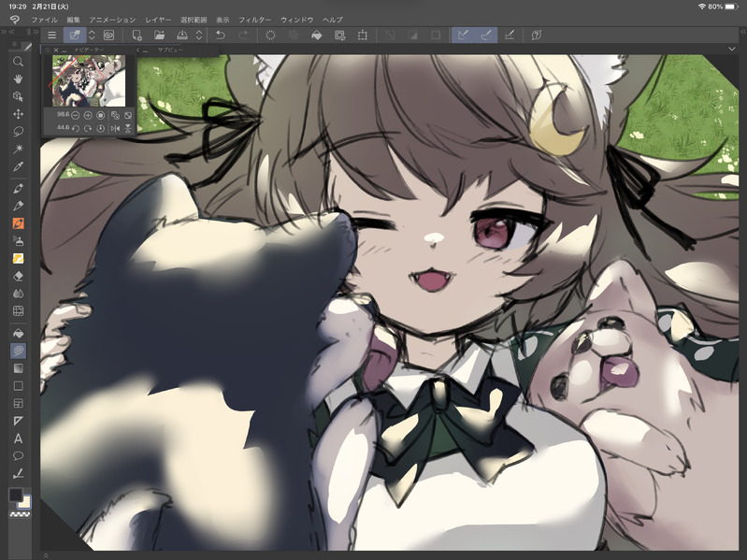The image size is (747, 560).
Task: Select the Ruler tool
Action: click(18, 421)
